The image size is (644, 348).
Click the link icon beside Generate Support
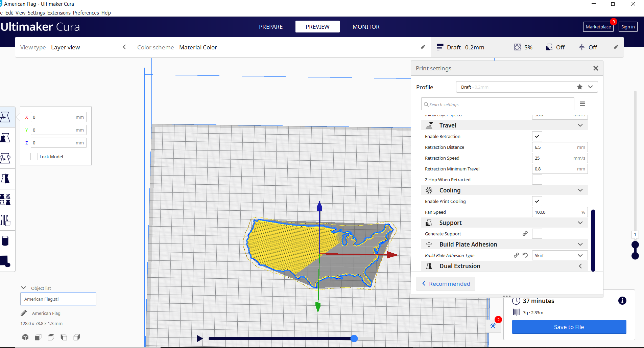525,234
